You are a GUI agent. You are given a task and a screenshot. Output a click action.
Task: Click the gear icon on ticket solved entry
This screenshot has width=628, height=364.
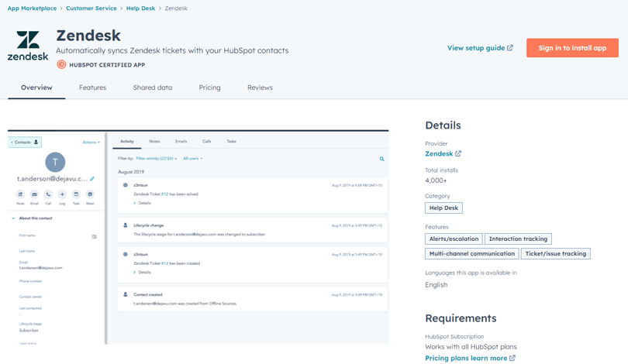pyautogui.click(x=126, y=185)
